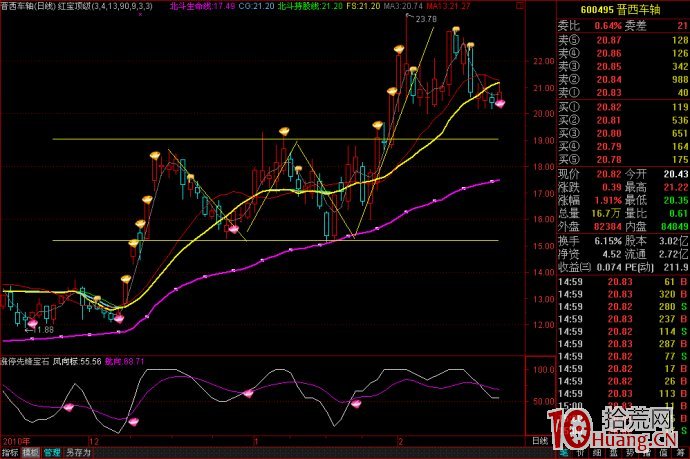
Task: Click the CG:21.20 legend value
Action: pos(256,6)
